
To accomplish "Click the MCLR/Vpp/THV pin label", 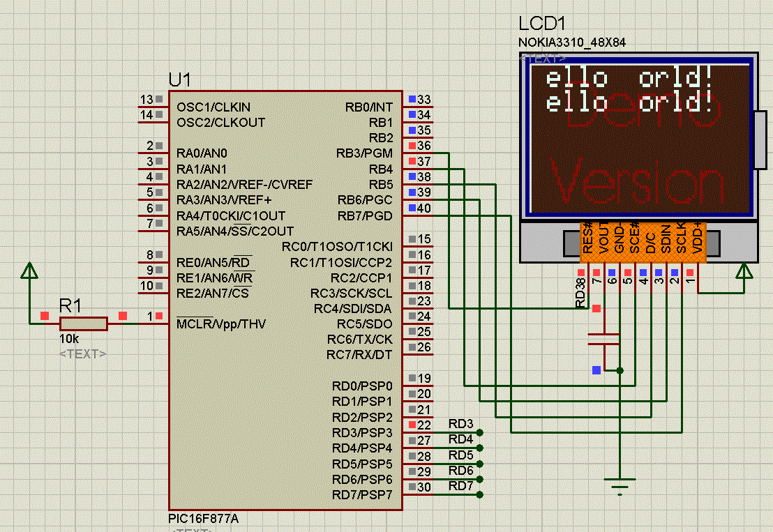I will 220,324.
